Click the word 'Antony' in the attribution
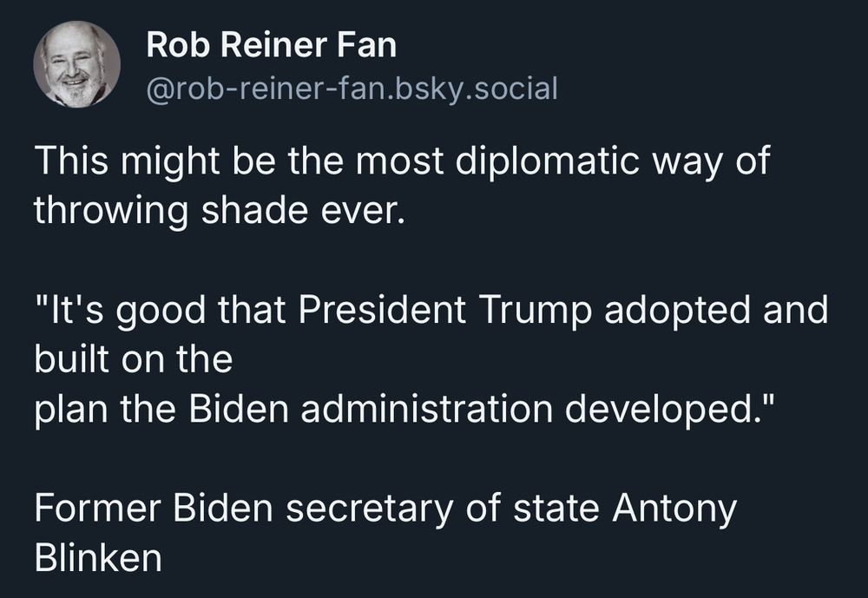The height and width of the screenshot is (598, 868). [x=674, y=510]
